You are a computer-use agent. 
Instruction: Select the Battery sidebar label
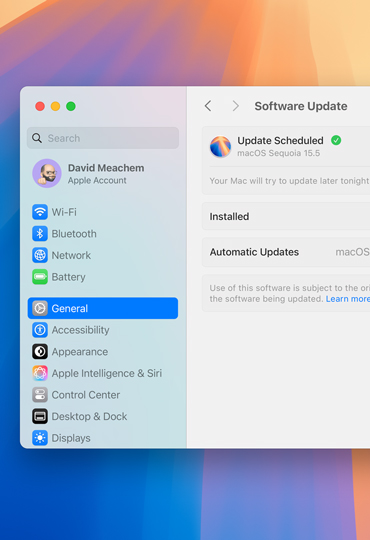click(69, 277)
